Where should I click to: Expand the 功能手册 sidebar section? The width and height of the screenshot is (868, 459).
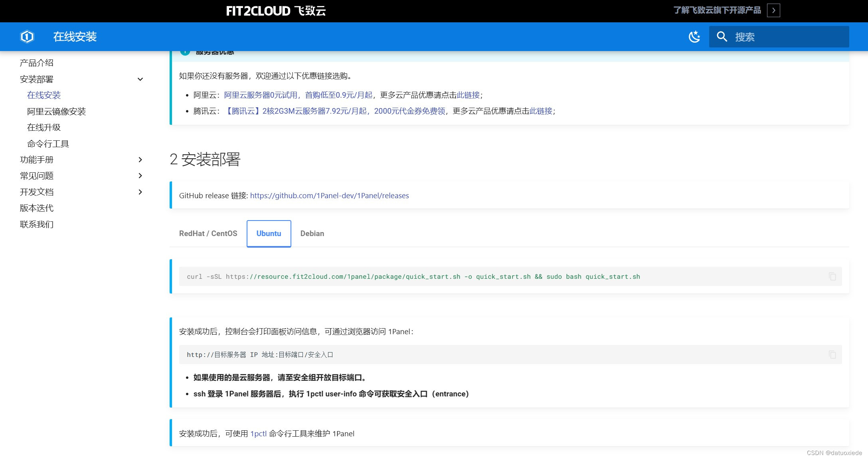(x=140, y=160)
